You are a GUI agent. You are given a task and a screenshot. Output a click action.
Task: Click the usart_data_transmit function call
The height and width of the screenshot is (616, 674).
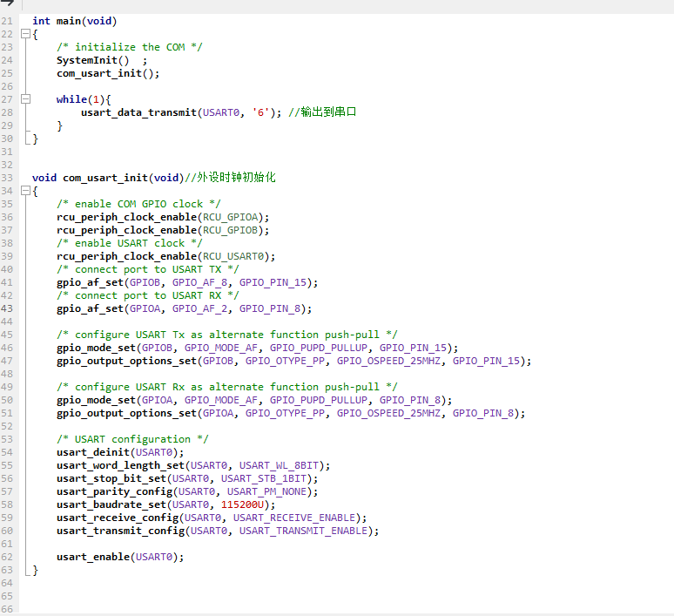point(138,112)
